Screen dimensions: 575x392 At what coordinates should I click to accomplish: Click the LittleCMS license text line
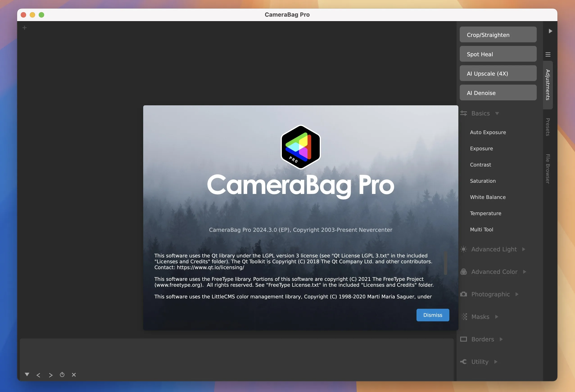click(293, 297)
